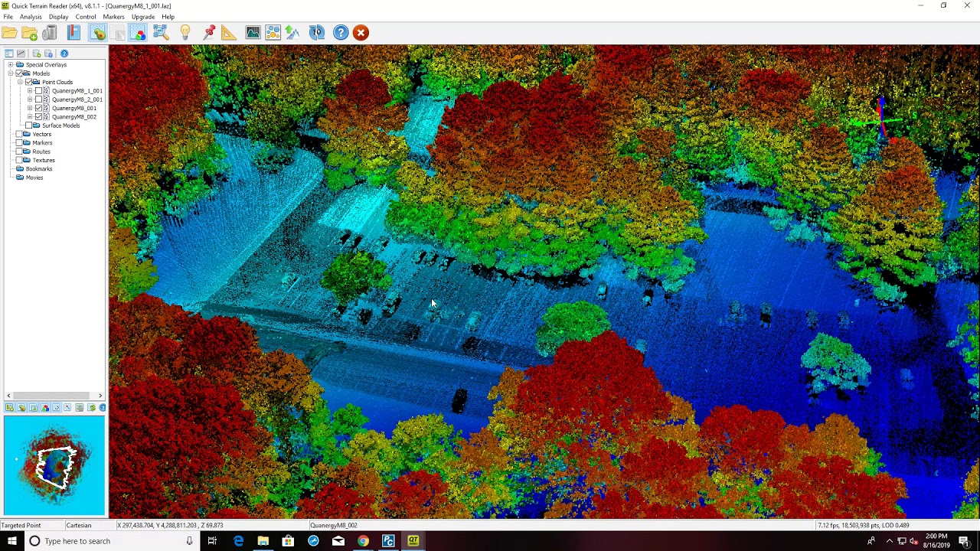Open the Display menu
The image size is (980, 551).
(x=58, y=17)
